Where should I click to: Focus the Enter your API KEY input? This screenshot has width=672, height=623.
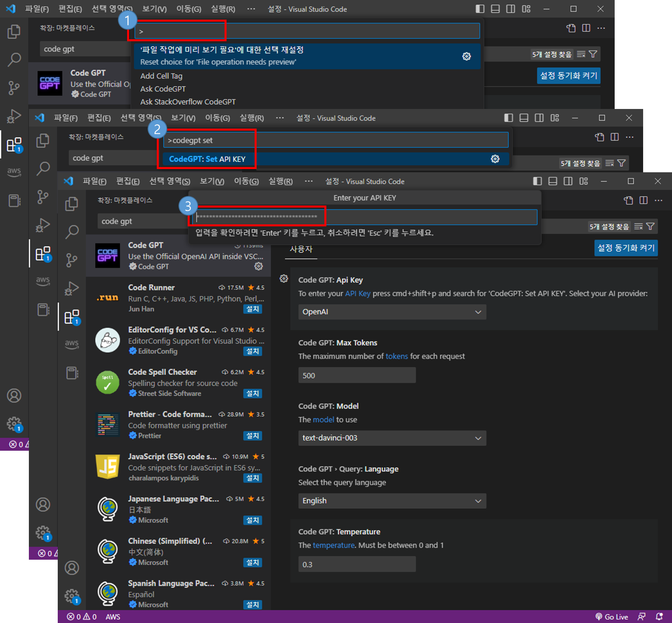(365, 217)
